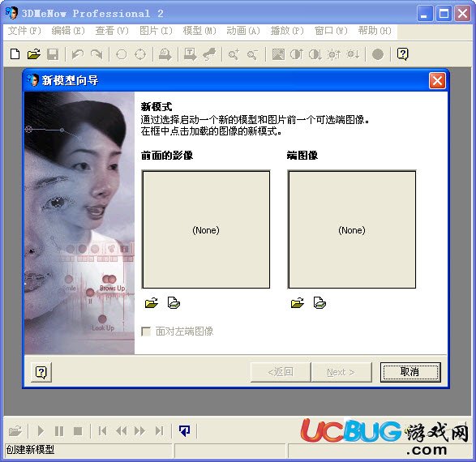The image size is (476, 462).
Task: Click the <返回 back button
Action: click(x=281, y=372)
